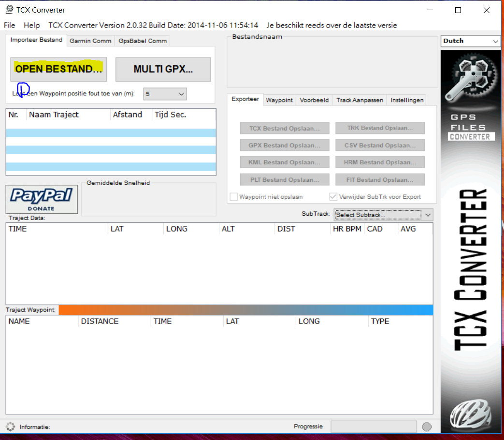
Task: Click the NAME column in Traject Waypoint
Action: click(x=42, y=322)
